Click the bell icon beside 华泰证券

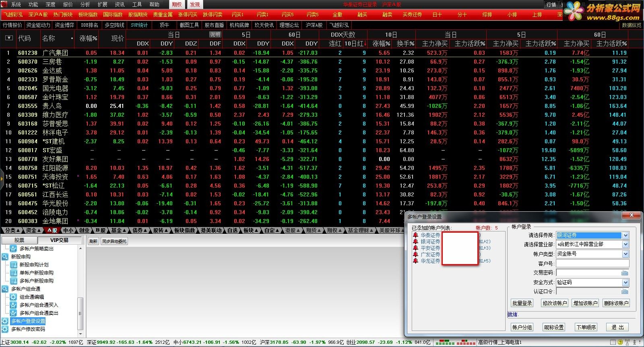(415, 235)
